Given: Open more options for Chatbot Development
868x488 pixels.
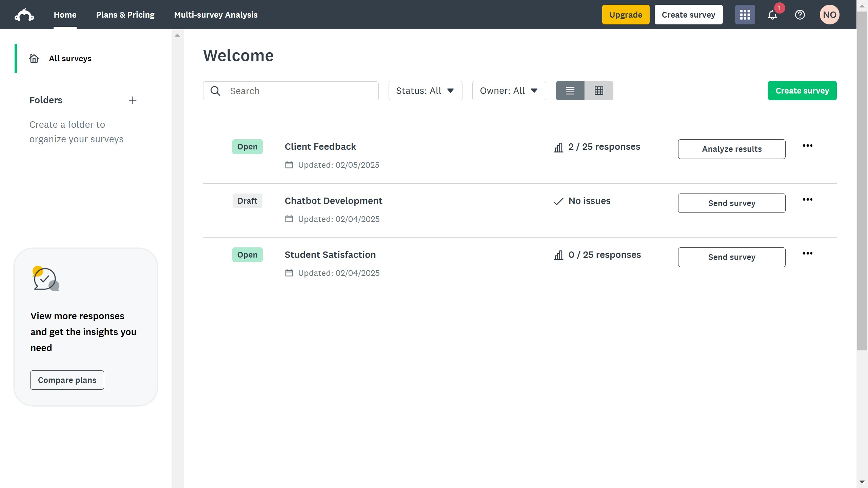Looking at the screenshot, I should coord(808,200).
